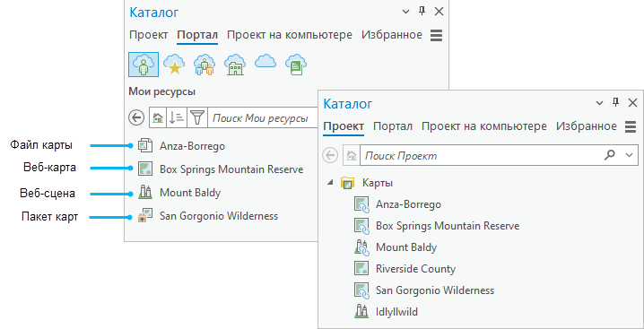
Task: Select Mount Baldy in Project tree
Action: [406, 247]
